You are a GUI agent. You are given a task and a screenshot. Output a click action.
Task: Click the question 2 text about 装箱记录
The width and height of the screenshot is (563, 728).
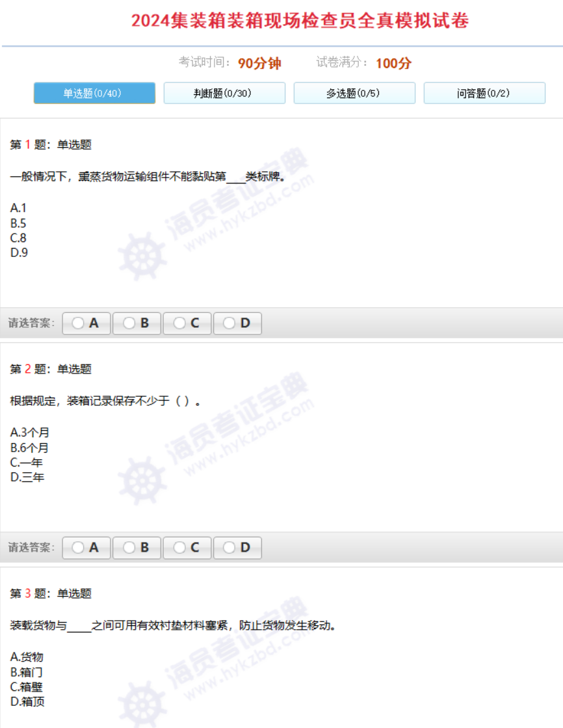click(104, 401)
